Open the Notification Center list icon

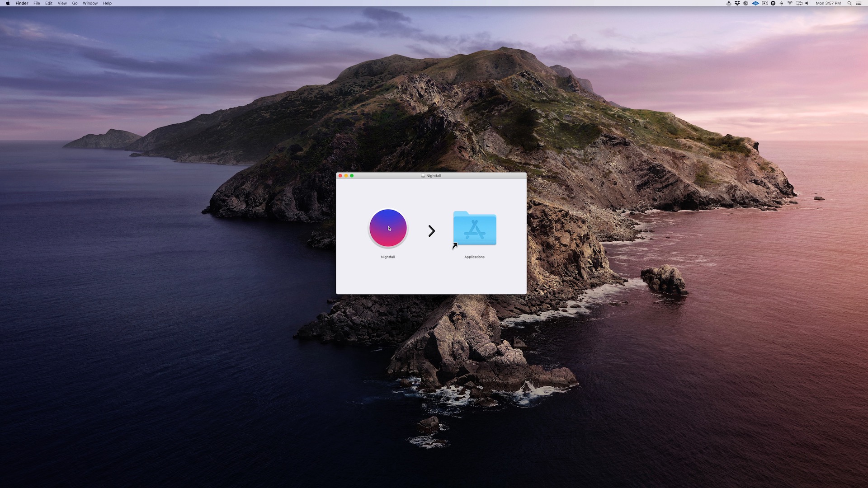click(x=859, y=3)
